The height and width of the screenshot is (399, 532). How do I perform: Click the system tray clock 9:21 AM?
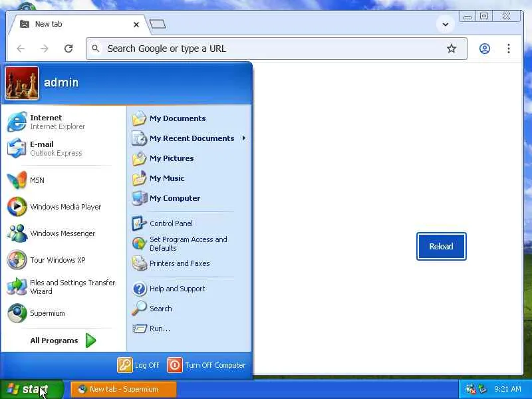(507, 389)
